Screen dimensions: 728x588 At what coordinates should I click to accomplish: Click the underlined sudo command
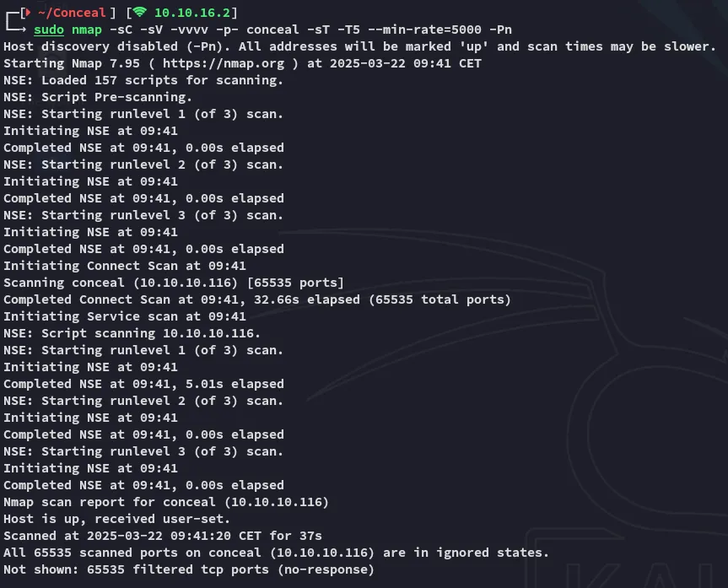tap(50, 30)
